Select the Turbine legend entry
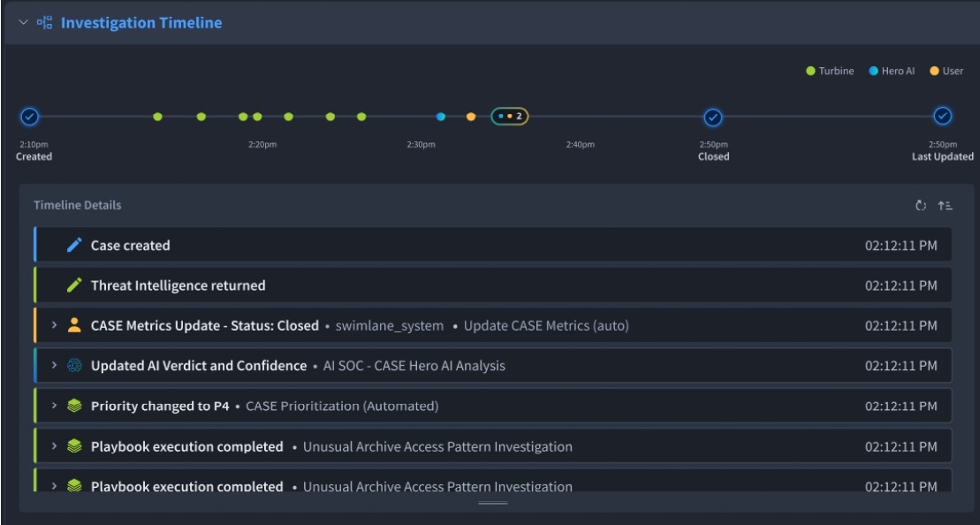980x525 pixels. tap(830, 72)
